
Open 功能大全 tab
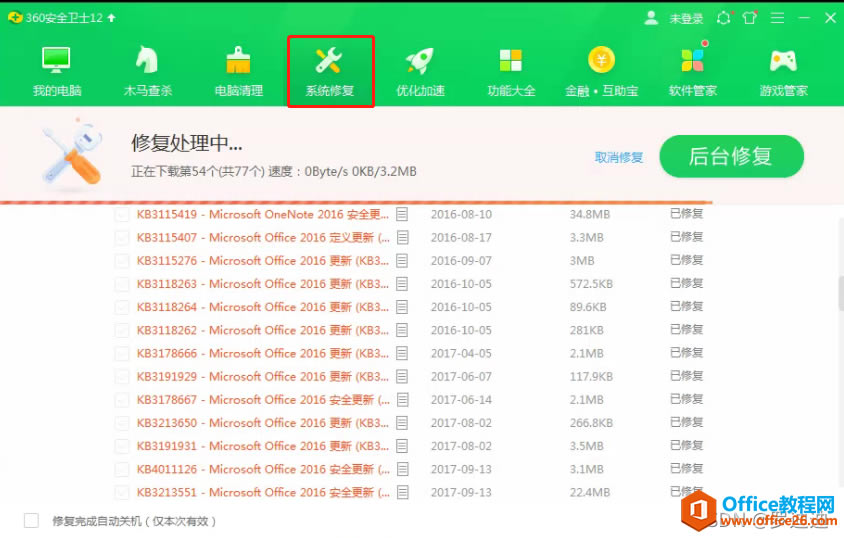[x=511, y=72]
